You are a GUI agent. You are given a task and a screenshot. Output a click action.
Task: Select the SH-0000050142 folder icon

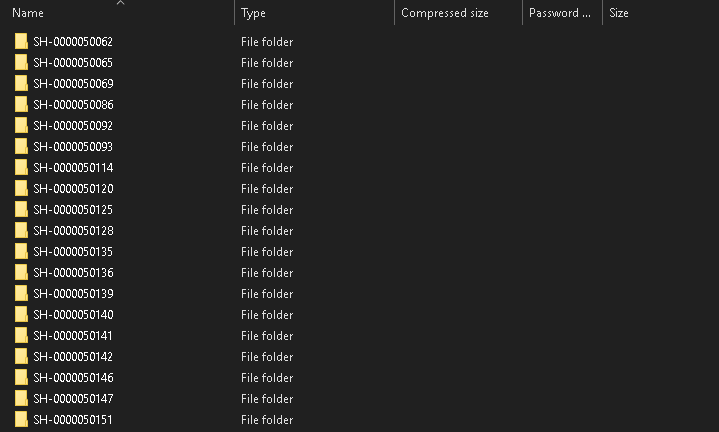(21, 357)
